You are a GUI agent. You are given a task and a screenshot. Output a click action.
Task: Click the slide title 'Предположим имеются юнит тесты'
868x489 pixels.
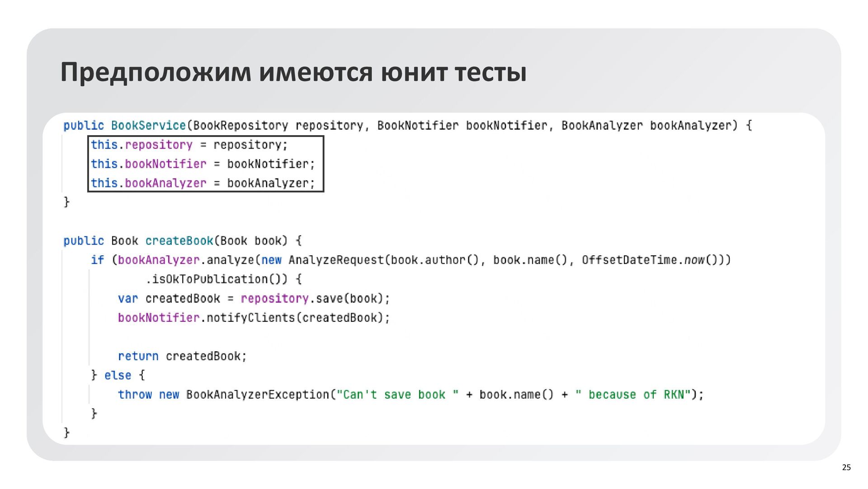tap(293, 72)
